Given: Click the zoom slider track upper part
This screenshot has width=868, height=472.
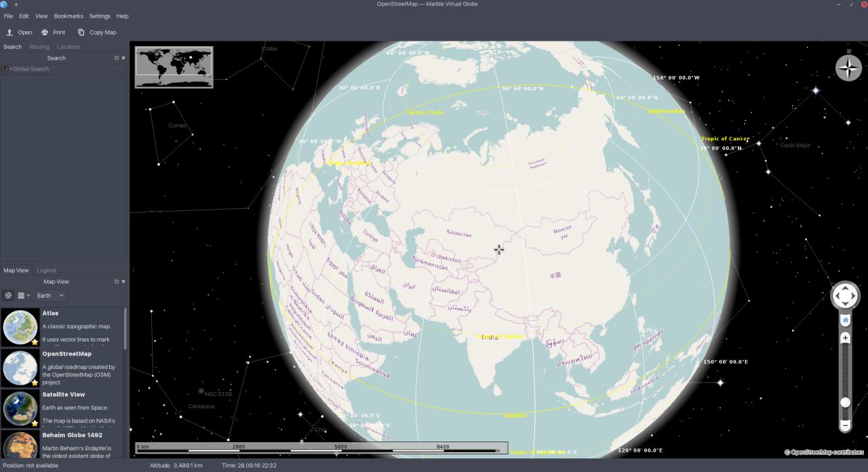Looking at the screenshot, I should click(x=845, y=359).
